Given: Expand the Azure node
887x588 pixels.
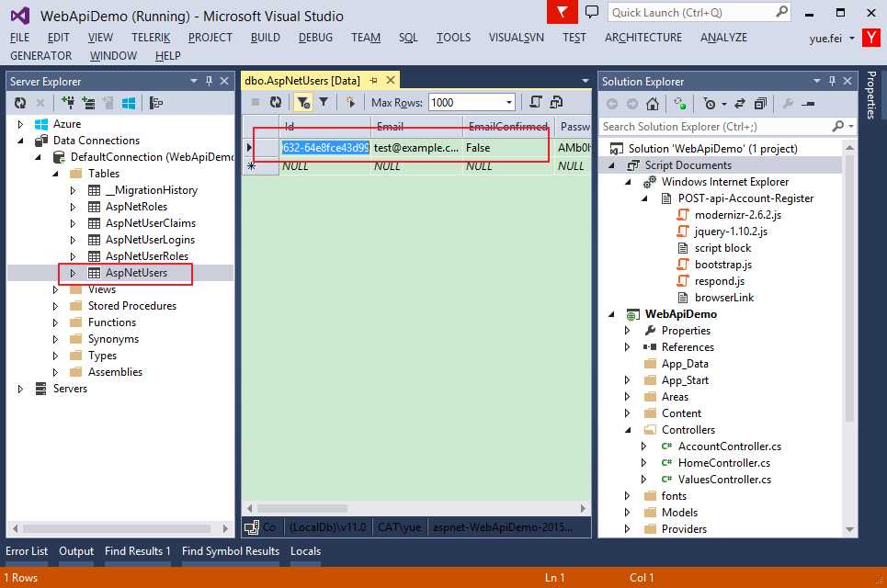Looking at the screenshot, I should coord(21,124).
